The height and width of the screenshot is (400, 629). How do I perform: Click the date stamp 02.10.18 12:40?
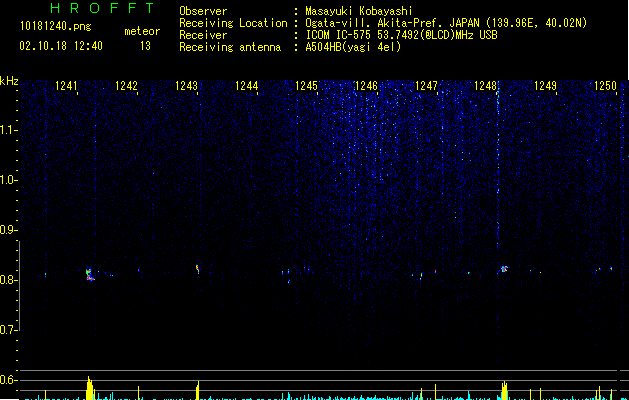pyautogui.click(x=61, y=46)
